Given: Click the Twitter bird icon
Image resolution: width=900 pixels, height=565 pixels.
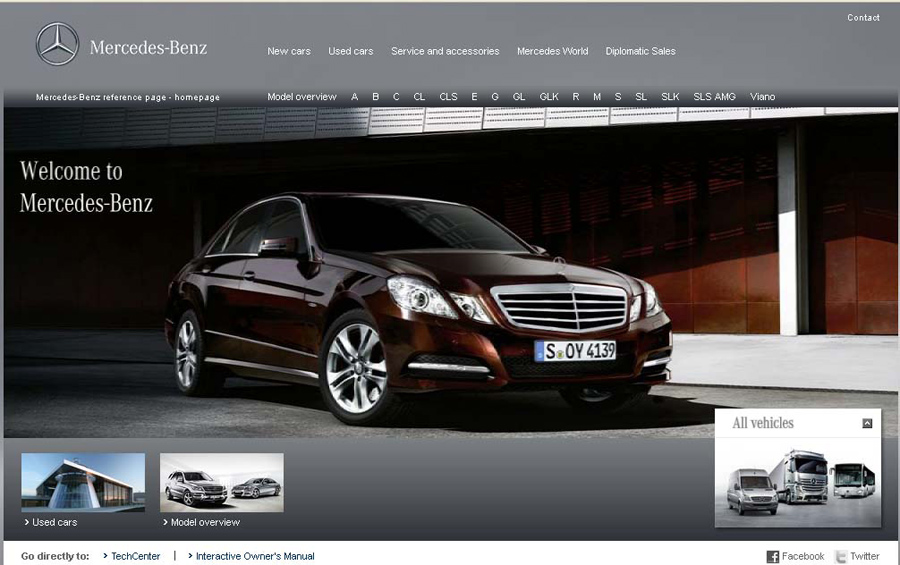Looking at the screenshot, I should coord(841,556).
